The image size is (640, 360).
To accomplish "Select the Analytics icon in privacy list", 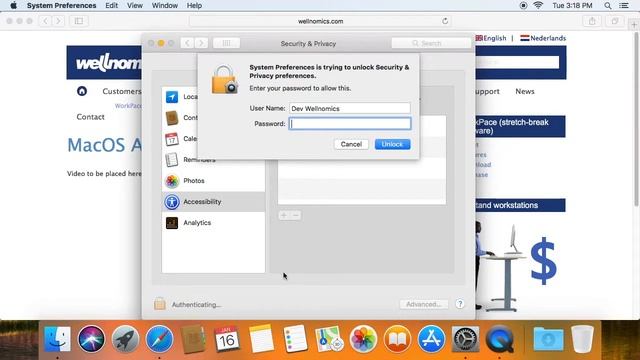I will [172, 223].
